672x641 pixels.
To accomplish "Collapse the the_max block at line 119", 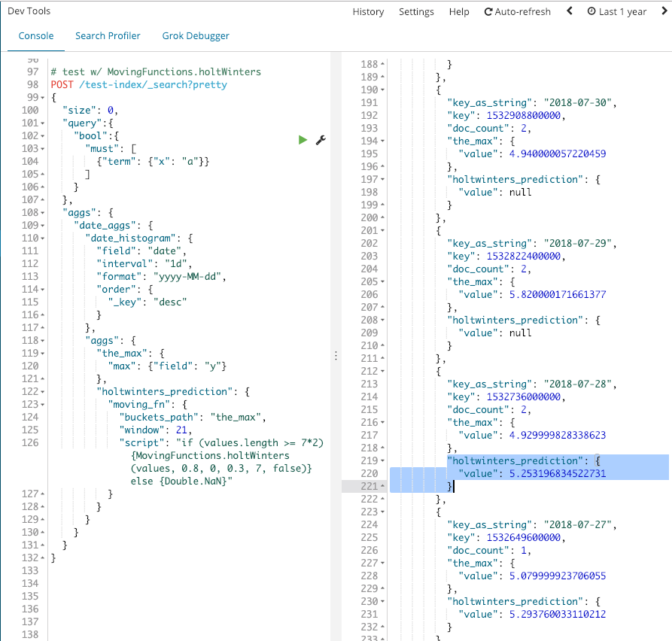I will pos(42,354).
